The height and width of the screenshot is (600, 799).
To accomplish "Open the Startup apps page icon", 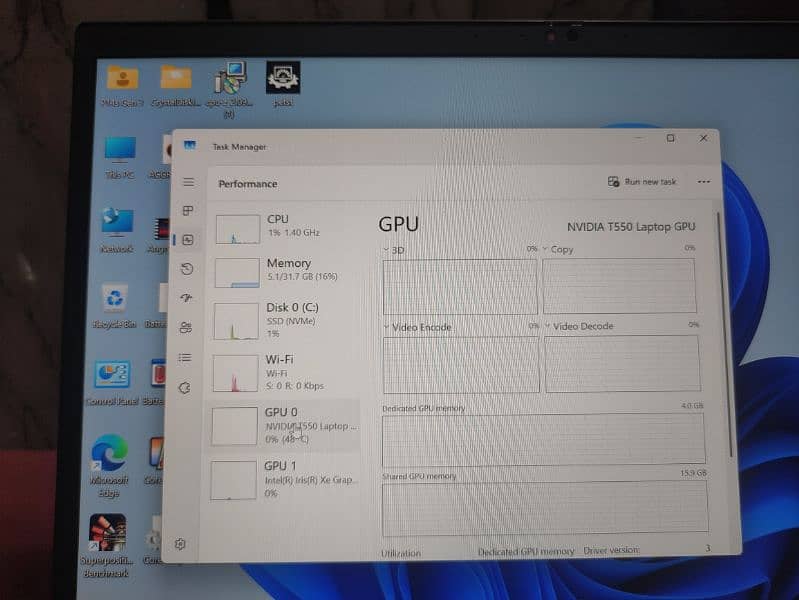I will point(186,298).
